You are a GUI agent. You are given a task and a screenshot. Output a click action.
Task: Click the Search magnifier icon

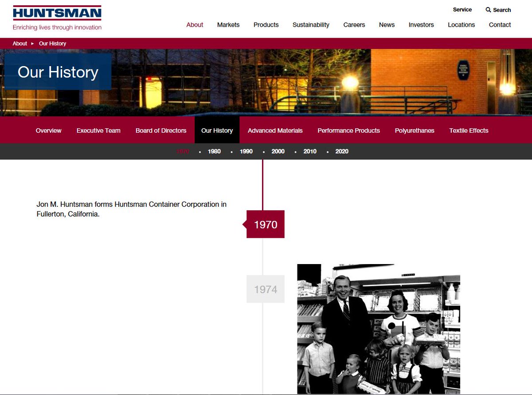point(488,10)
